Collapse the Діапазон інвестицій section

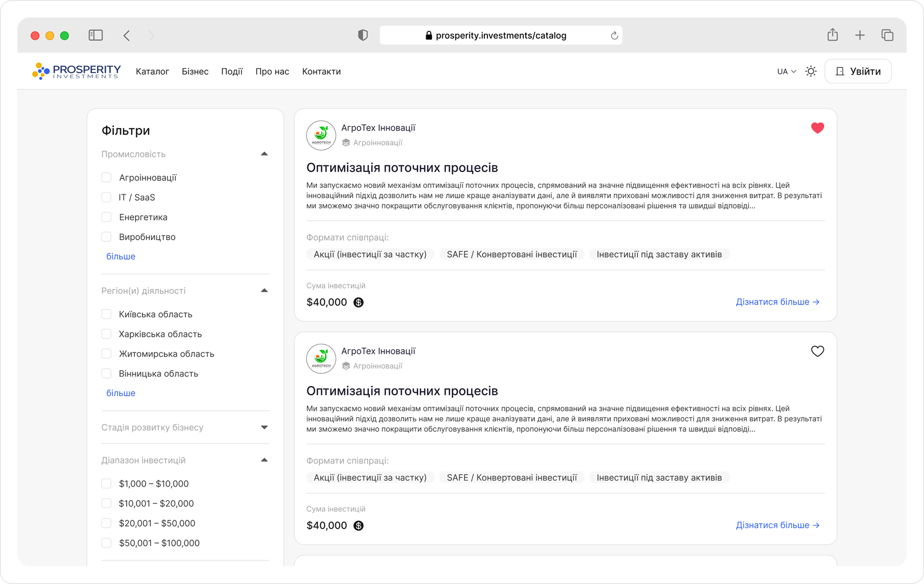(x=264, y=460)
